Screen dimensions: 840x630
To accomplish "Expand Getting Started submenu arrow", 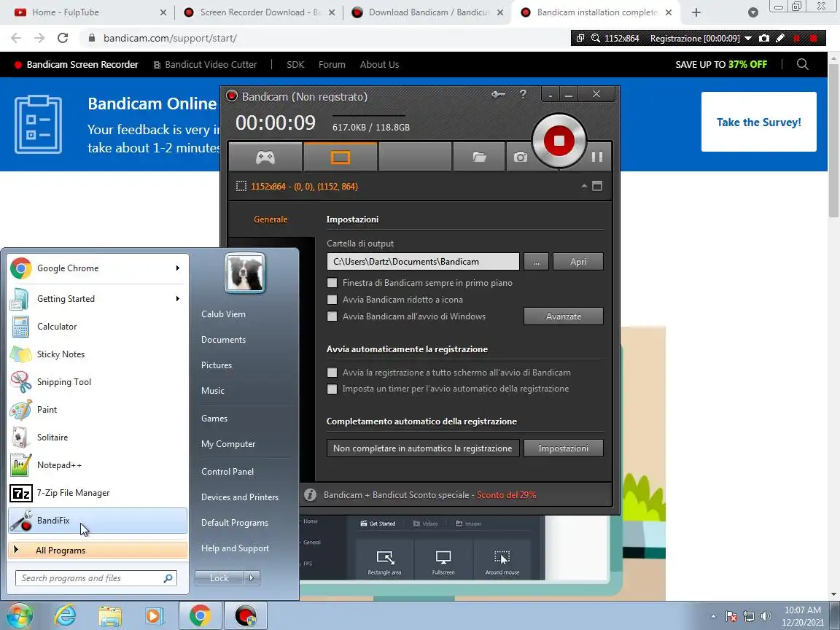I will point(177,298).
